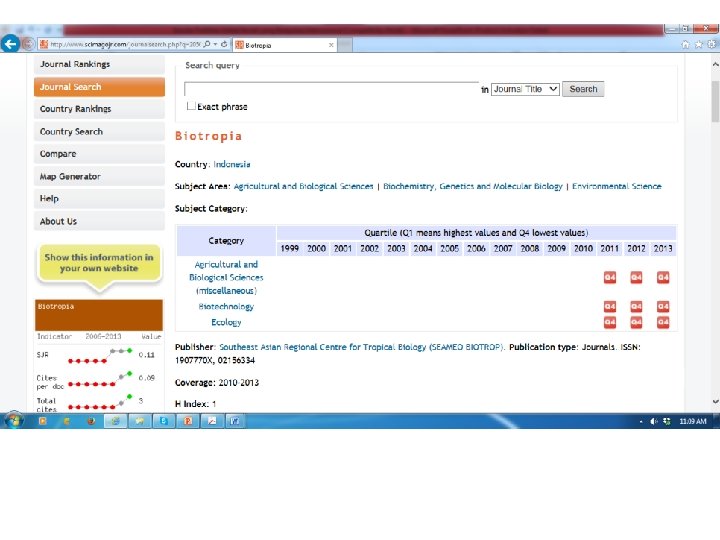Expand the Journal Title dropdown
This screenshot has height=540, width=720.
(525, 89)
